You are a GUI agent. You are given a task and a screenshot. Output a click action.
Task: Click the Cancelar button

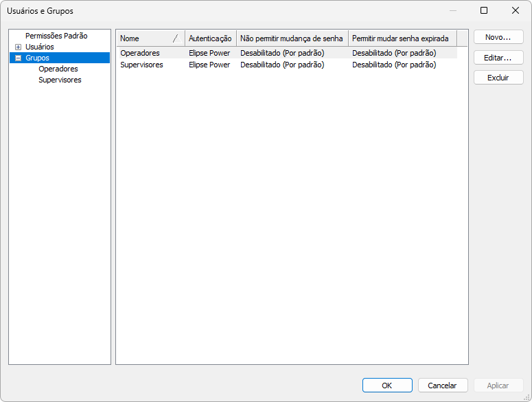point(443,386)
